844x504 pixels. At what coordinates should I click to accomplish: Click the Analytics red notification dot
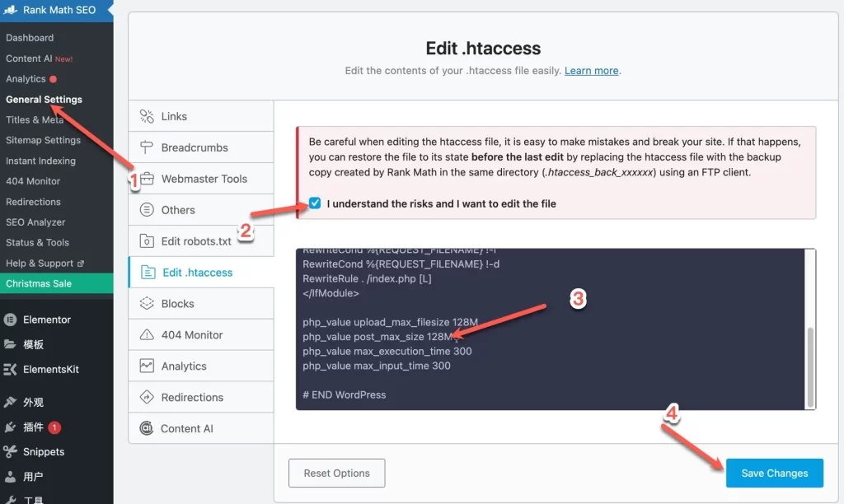(53, 79)
